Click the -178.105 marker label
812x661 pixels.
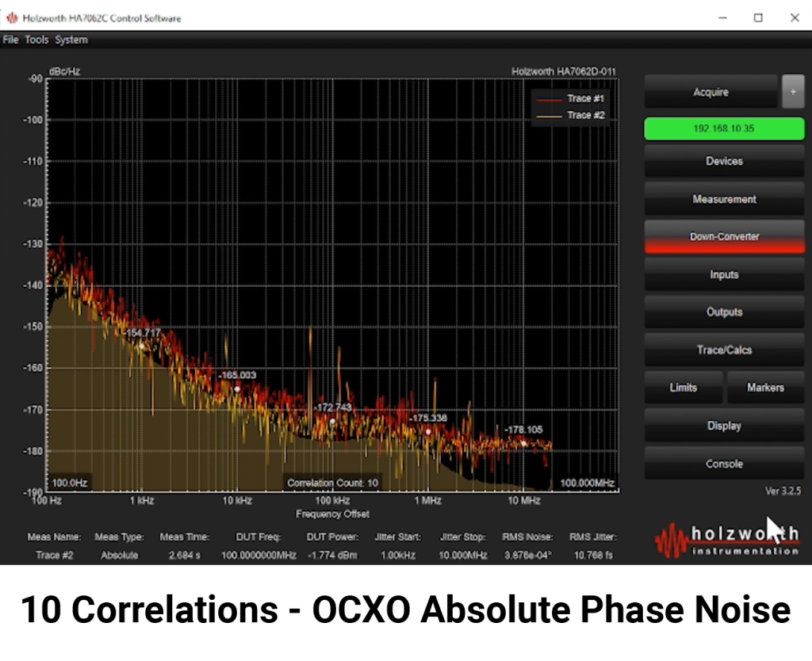pos(523,430)
